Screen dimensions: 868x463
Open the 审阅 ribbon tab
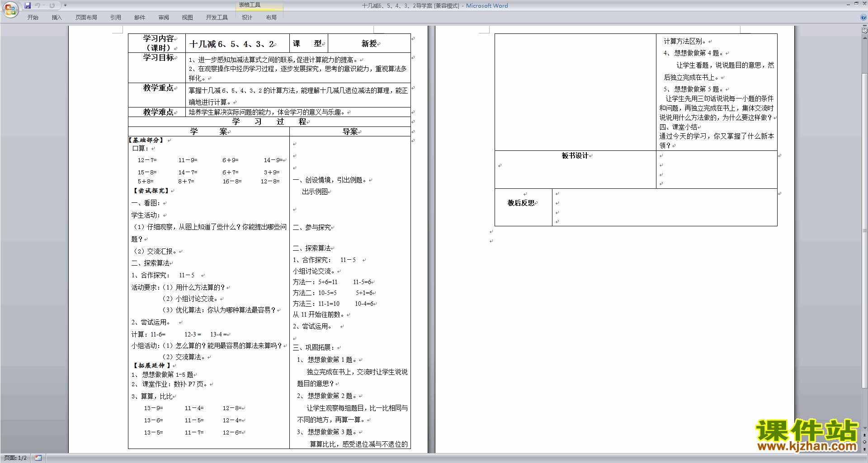pos(164,17)
